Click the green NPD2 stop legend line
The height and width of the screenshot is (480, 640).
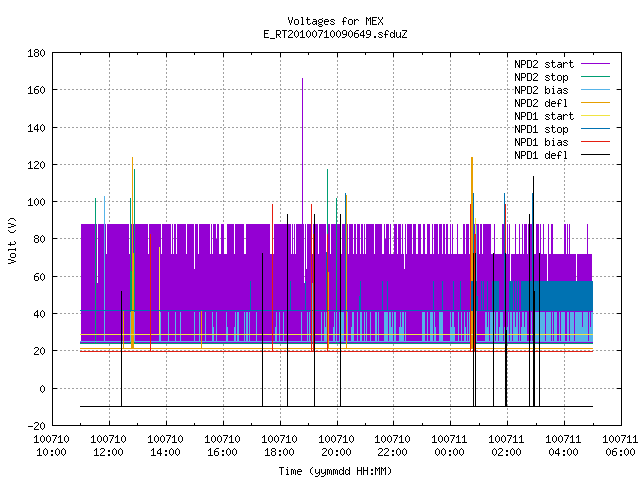[x=595, y=77]
